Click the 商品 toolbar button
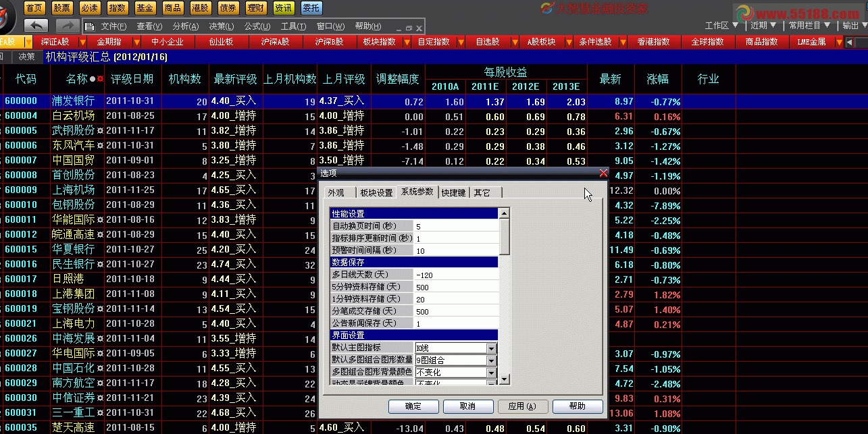 [172, 8]
